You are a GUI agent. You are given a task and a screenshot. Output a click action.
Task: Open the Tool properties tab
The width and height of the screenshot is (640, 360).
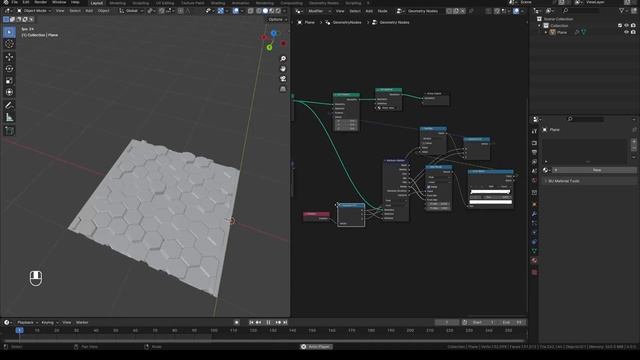click(x=534, y=131)
